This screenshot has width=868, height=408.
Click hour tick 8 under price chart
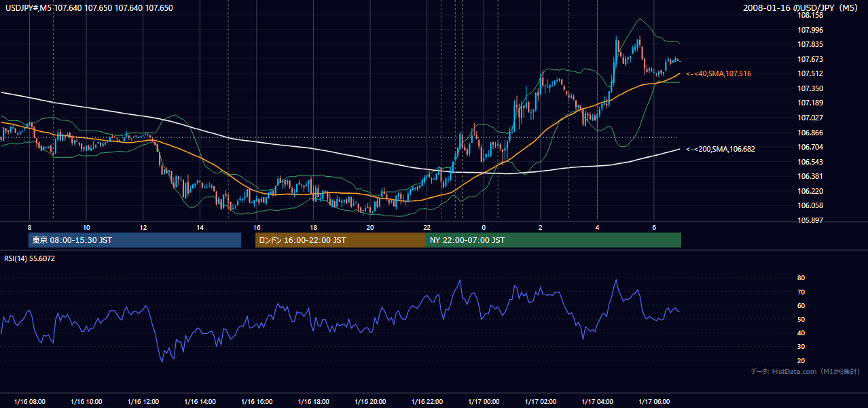coord(29,227)
